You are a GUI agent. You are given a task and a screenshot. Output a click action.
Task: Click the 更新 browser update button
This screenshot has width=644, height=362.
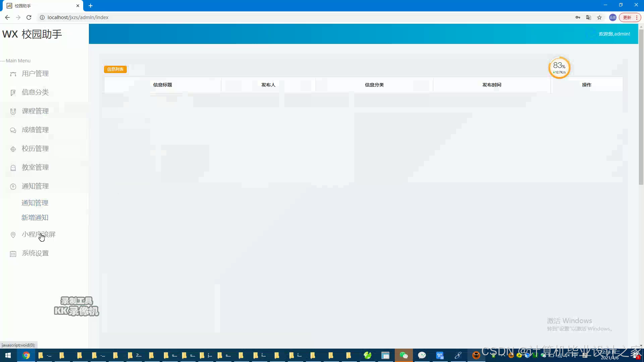point(630,17)
